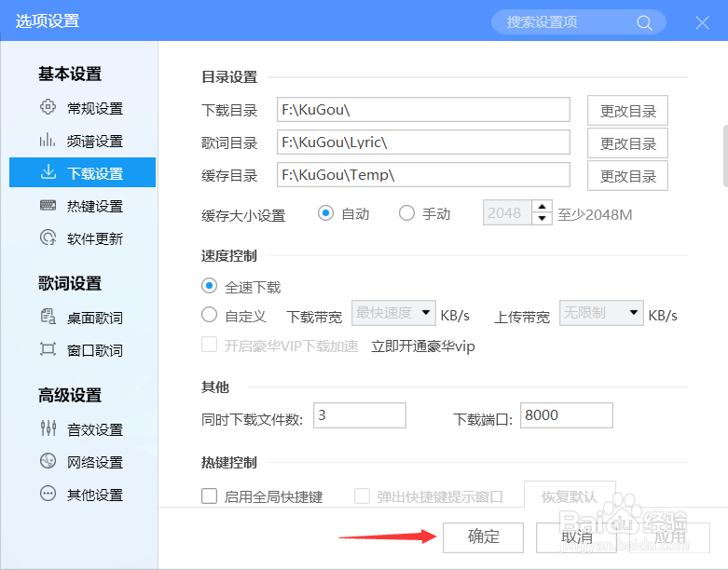Click cache size 2048 field
Viewport: 728px width, 570px height.
click(507, 213)
